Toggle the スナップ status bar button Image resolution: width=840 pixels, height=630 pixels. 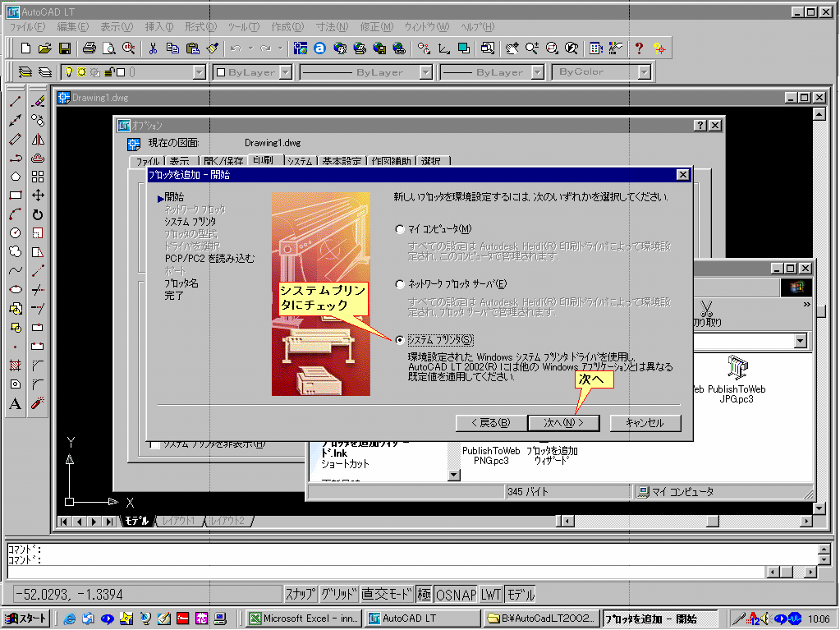[300, 594]
